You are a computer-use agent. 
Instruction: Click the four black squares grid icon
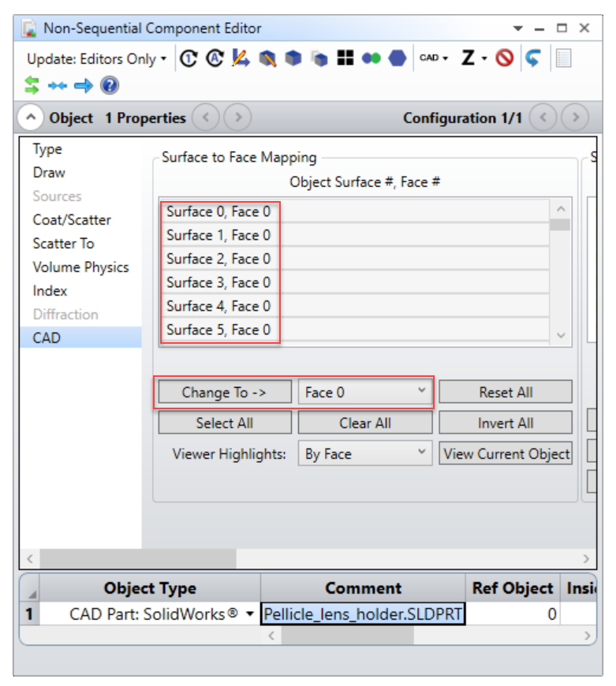(345, 58)
